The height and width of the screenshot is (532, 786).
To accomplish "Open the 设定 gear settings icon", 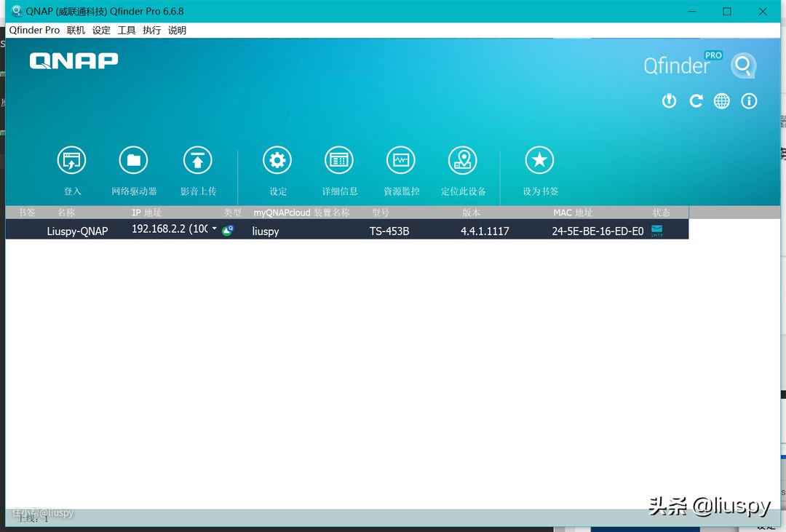I will tap(277, 161).
